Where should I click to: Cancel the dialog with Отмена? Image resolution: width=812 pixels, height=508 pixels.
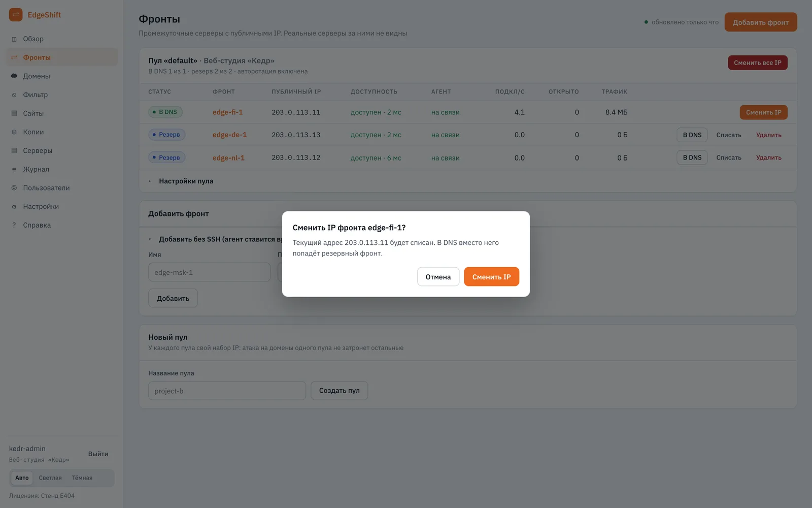(438, 277)
